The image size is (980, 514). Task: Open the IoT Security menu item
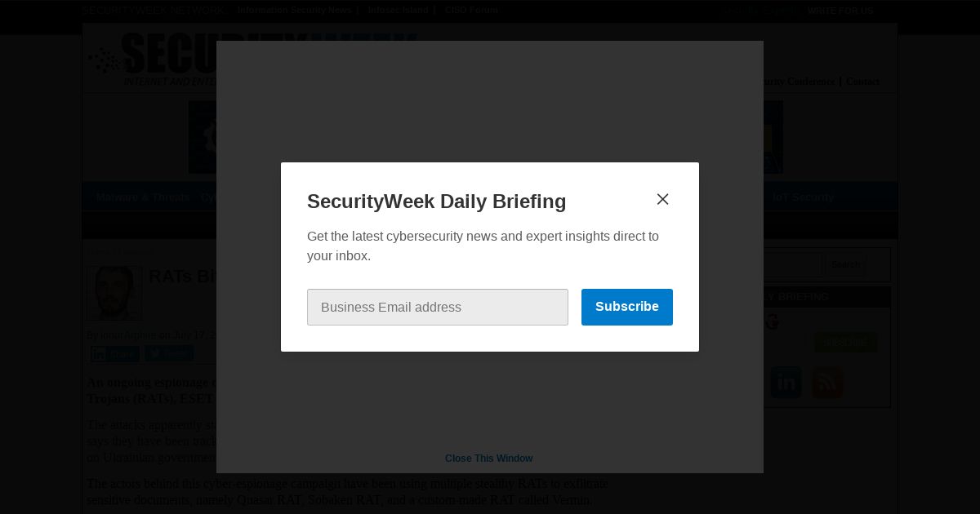click(804, 197)
